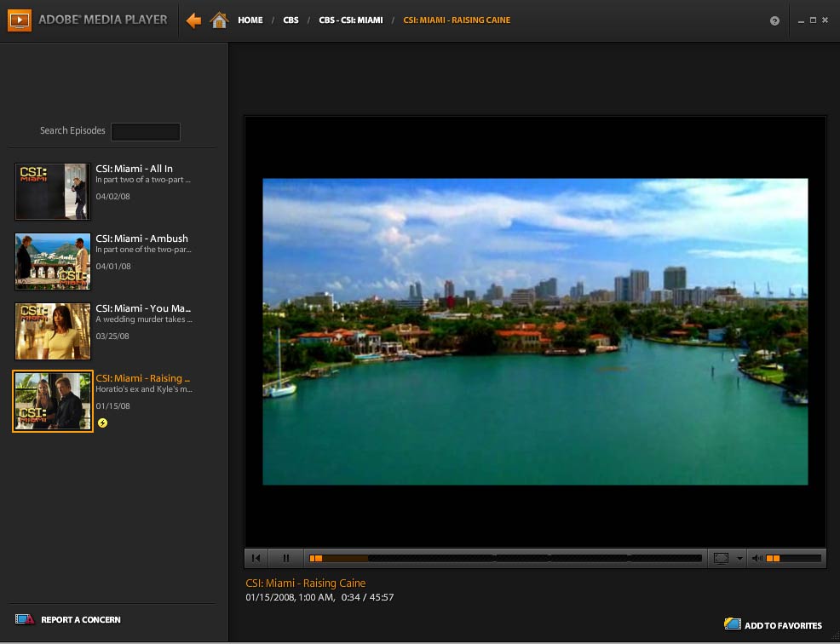
Task: Maximize the Adobe Media Player window
Action: tap(813, 20)
